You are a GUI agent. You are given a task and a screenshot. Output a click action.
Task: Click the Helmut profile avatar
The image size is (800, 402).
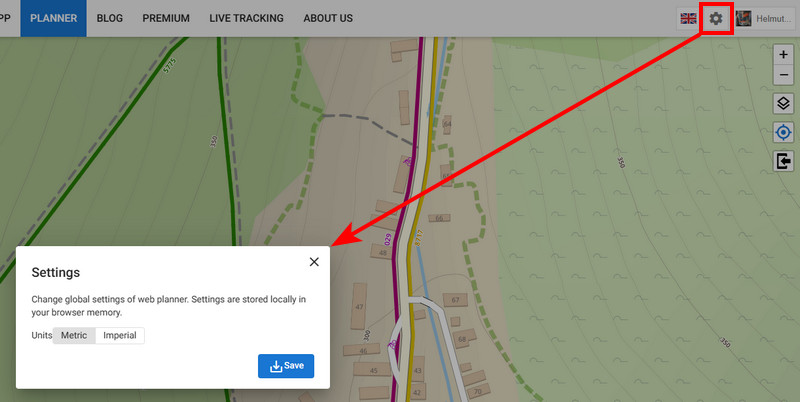(x=743, y=19)
